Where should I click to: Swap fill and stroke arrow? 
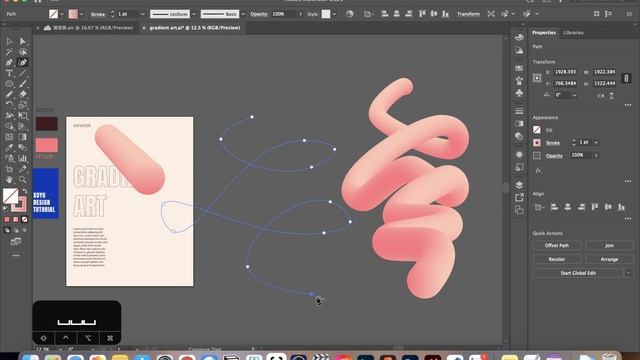[25, 191]
